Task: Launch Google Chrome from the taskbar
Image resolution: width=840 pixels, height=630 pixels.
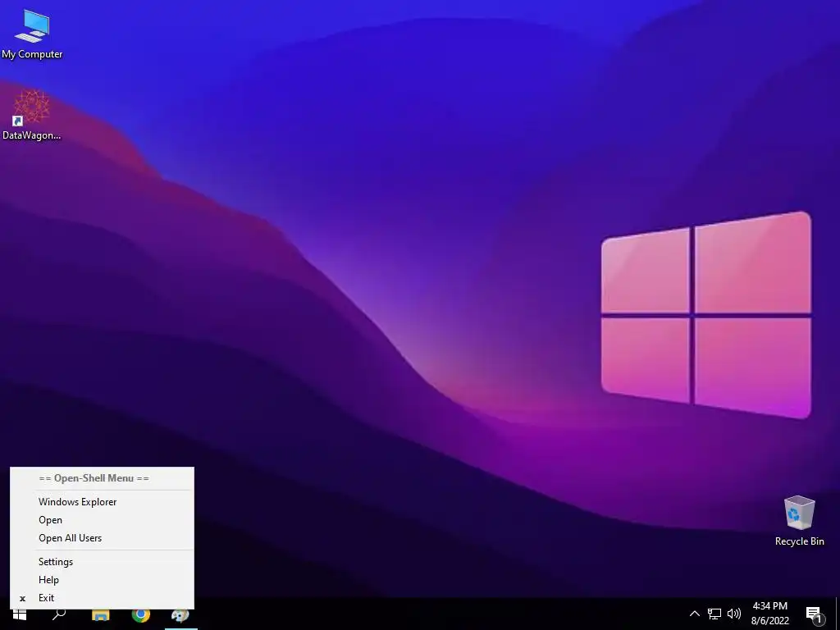Action: coord(141,614)
